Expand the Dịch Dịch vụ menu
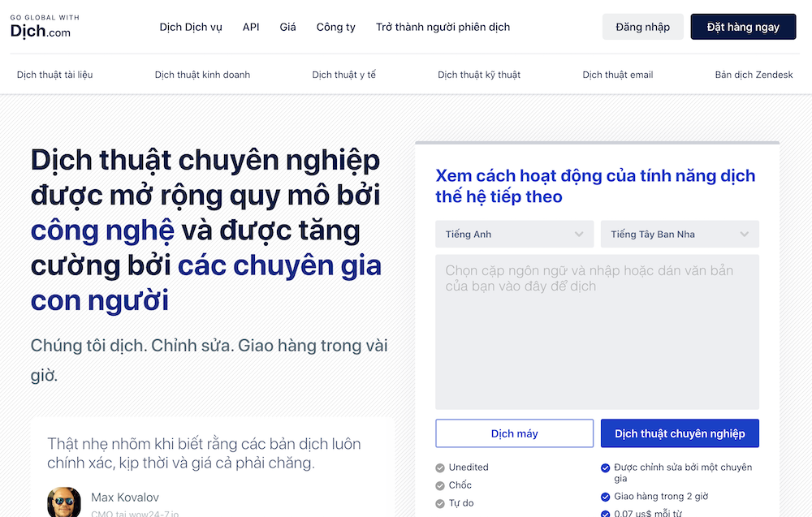Viewport: 812px width, 517px height. point(191,27)
